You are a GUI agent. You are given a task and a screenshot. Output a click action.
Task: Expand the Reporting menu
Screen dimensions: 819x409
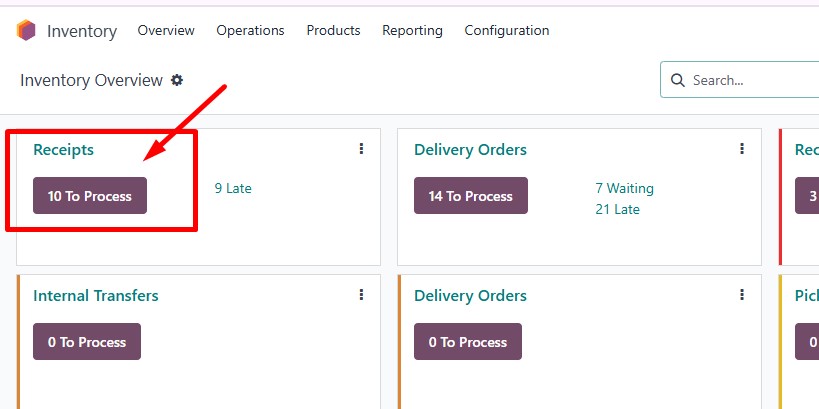tap(412, 31)
